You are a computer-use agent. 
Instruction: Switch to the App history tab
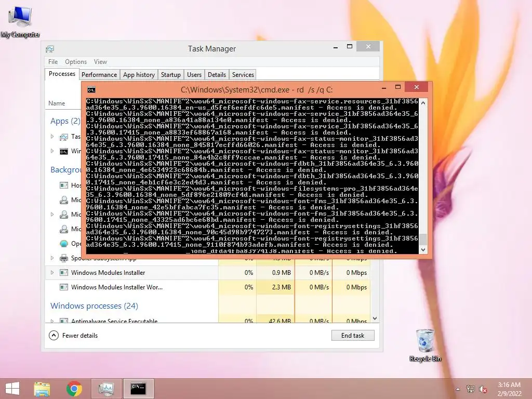click(139, 75)
